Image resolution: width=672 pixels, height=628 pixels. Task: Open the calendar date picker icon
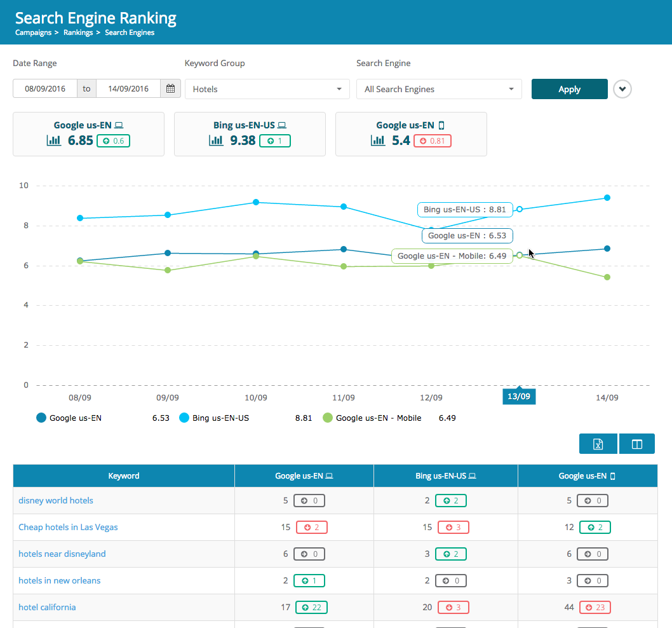point(170,89)
